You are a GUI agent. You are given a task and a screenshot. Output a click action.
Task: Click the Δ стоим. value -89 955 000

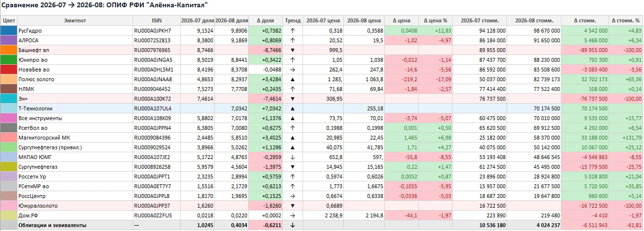tap(592, 50)
